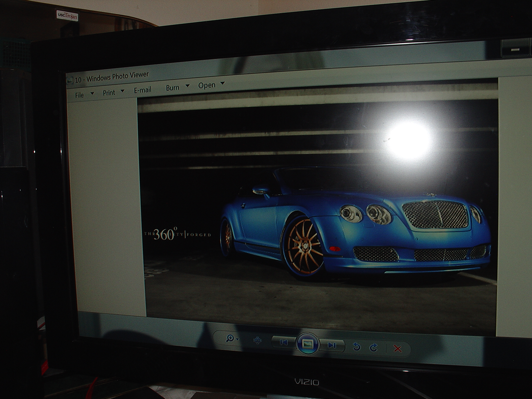Open the zoom level dropdown arrow

(238, 339)
